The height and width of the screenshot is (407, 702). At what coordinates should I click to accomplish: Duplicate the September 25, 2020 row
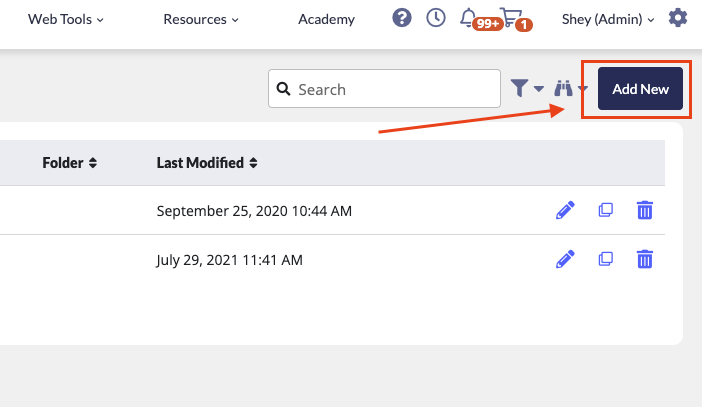(605, 210)
